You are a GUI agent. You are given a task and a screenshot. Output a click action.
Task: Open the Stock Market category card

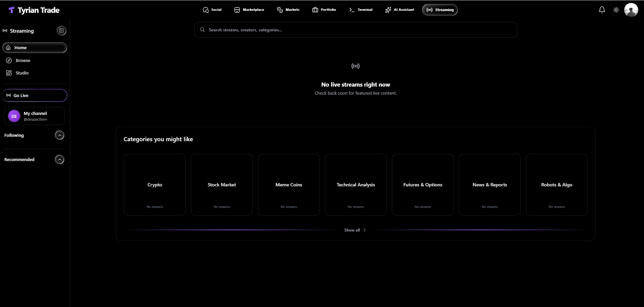(x=222, y=185)
